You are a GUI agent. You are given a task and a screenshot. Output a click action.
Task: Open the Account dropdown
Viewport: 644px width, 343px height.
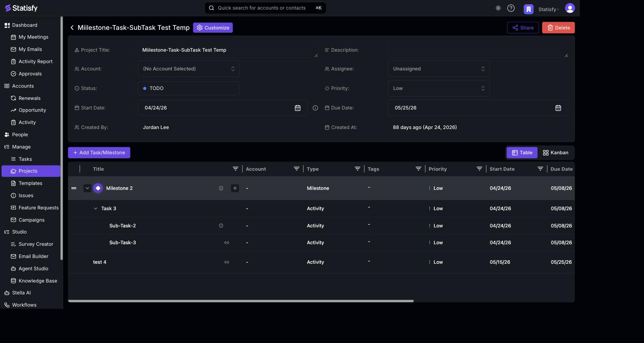point(189,69)
